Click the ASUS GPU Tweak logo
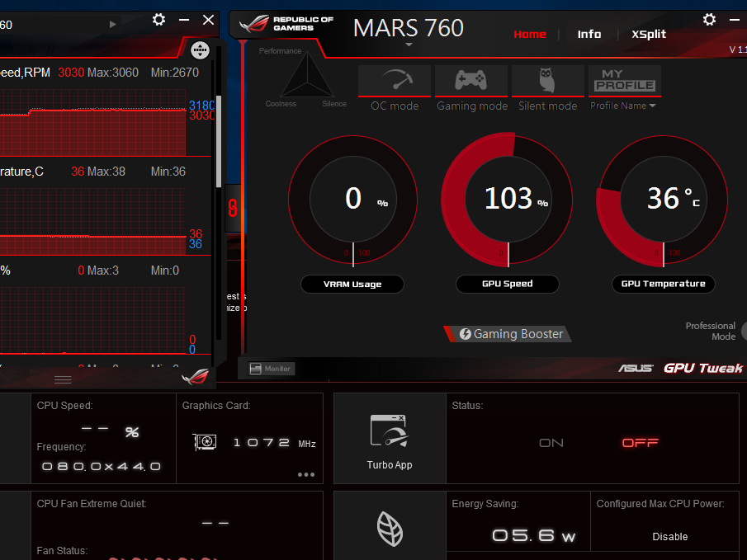 point(680,368)
